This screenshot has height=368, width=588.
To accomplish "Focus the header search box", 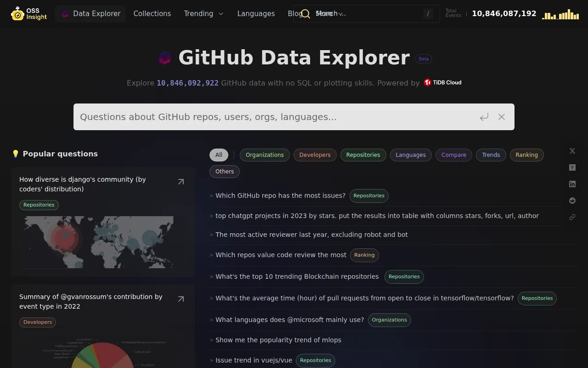I will (x=366, y=14).
